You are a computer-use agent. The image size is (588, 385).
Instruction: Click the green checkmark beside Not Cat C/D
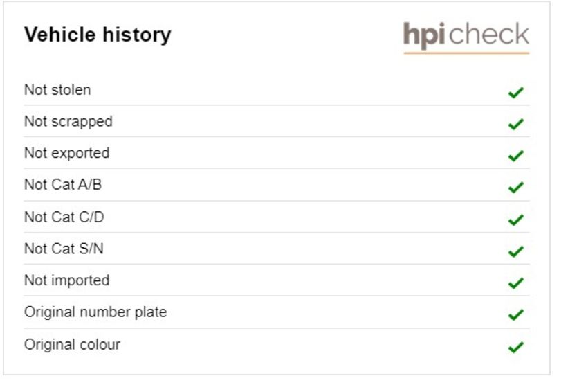pyautogui.click(x=515, y=220)
